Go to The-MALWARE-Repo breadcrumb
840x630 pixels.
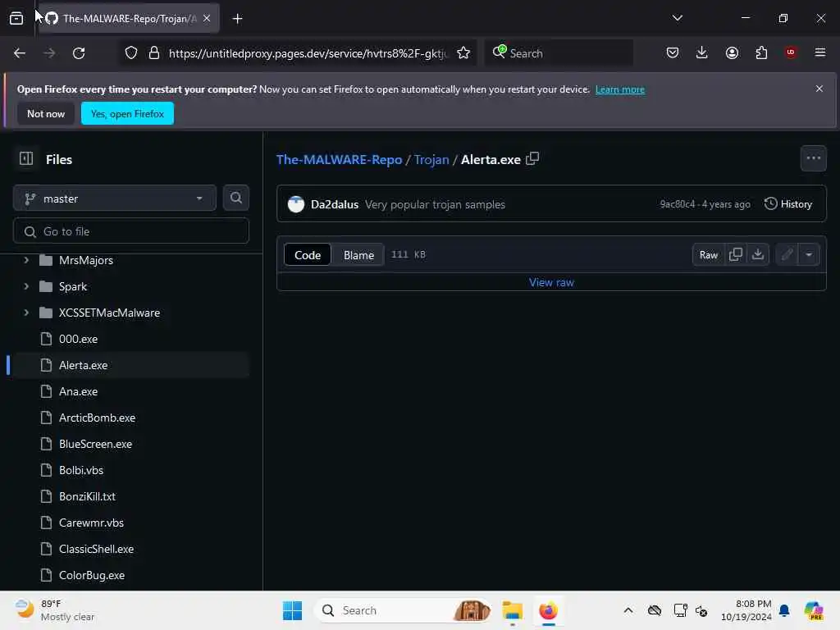pos(339,160)
